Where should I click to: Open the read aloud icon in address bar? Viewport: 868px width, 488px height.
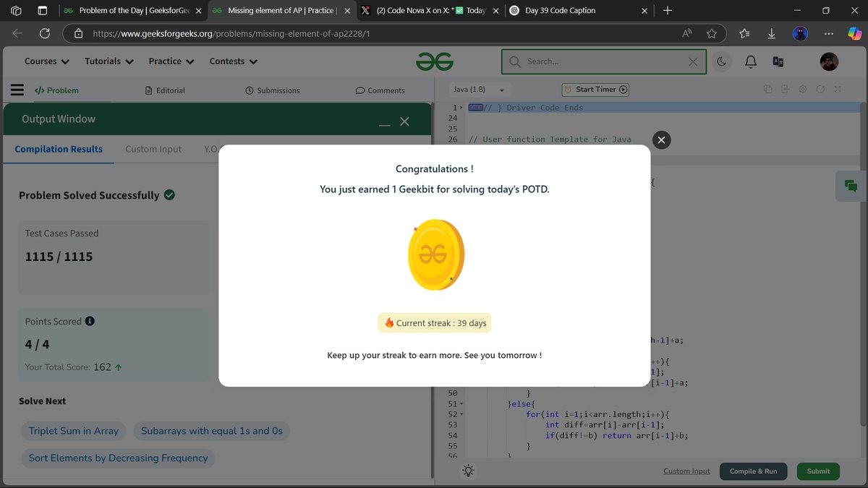click(687, 33)
